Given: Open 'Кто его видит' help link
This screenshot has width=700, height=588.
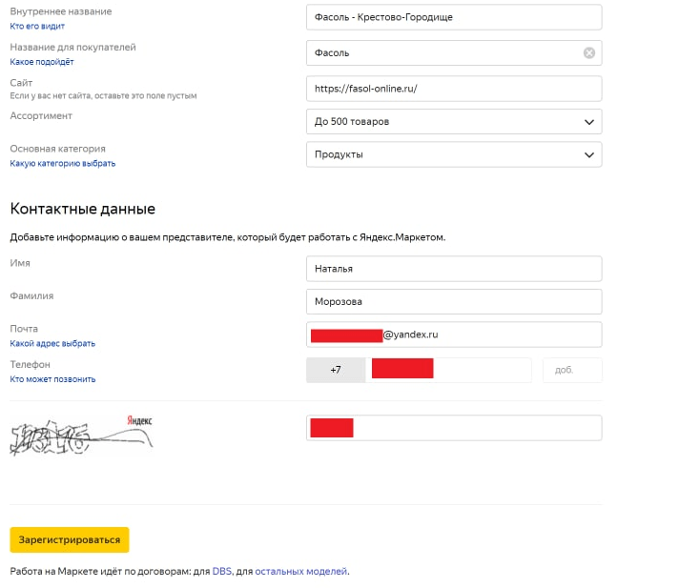Looking at the screenshot, I should (37, 27).
